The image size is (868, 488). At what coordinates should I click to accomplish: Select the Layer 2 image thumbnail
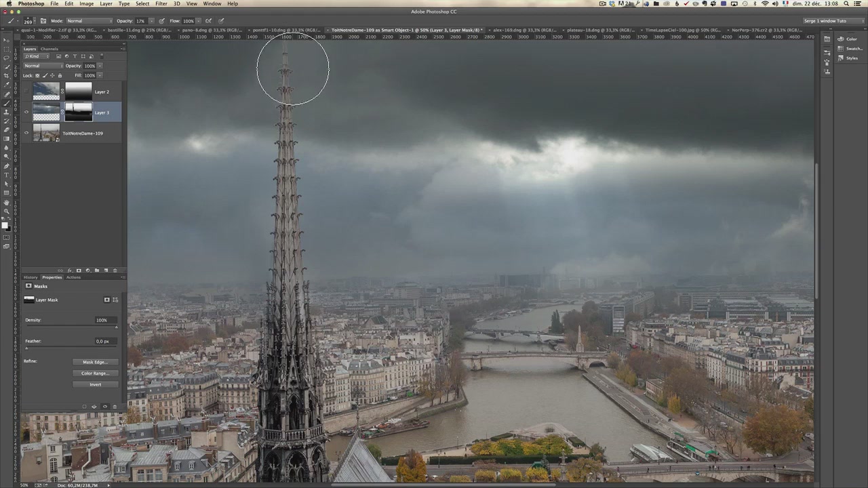(x=46, y=91)
